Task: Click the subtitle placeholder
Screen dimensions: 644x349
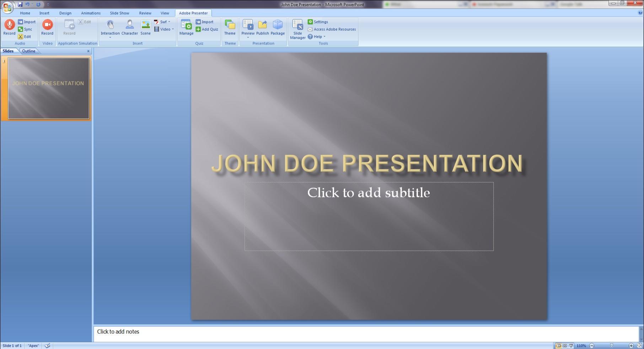Action: 369,216
